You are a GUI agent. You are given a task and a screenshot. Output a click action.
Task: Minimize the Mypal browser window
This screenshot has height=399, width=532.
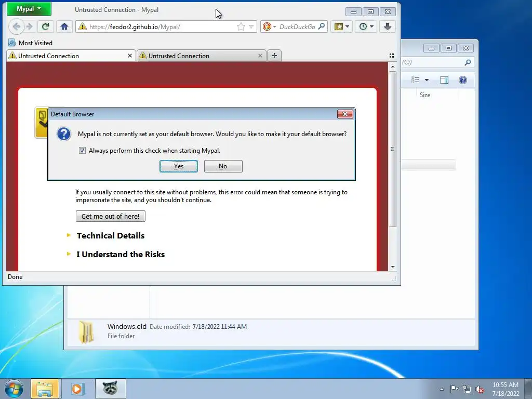click(x=353, y=12)
